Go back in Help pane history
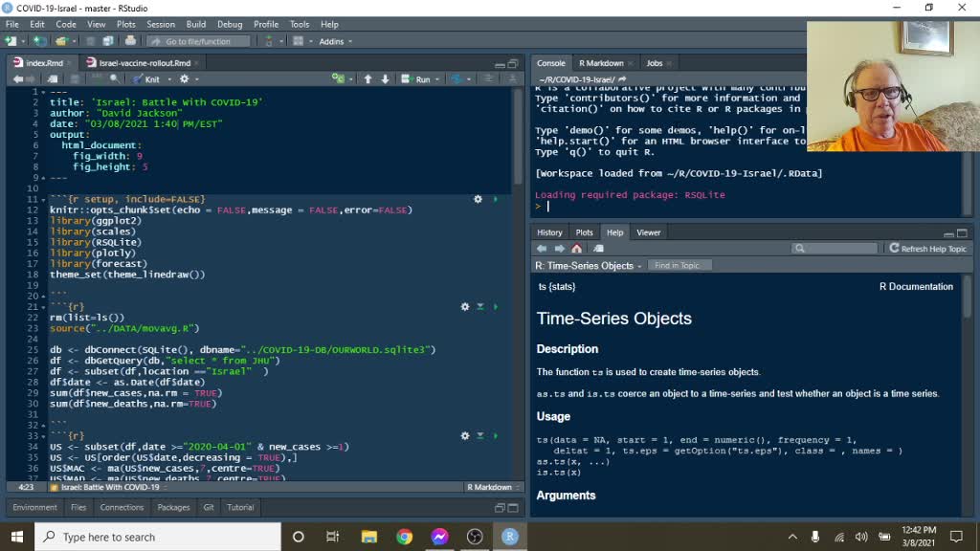 click(x=542, y=249)
